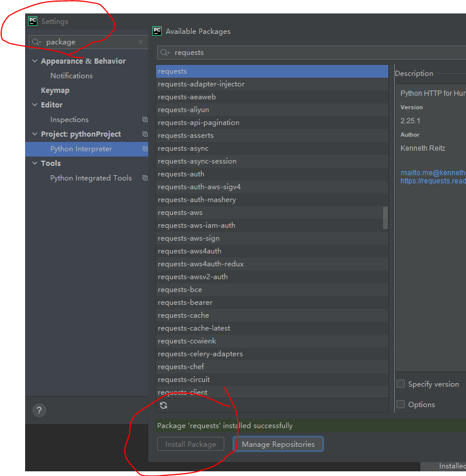Viewport: 466px width, 476px height.
Task: Collapse the Project: pythonProject section
Action: [35, 134]
